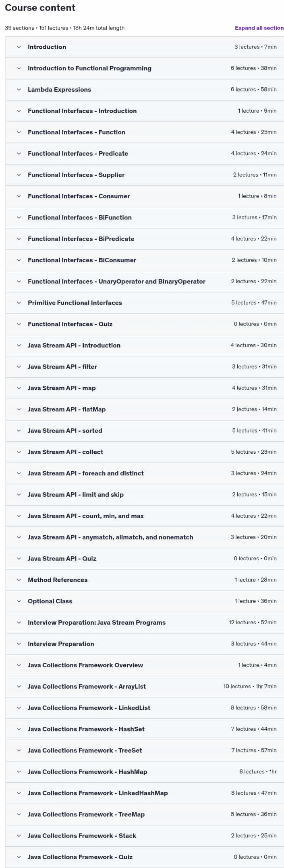284x868 pixels.
Task: Expand the Introduction section chevron
Action: click(19, 47)
